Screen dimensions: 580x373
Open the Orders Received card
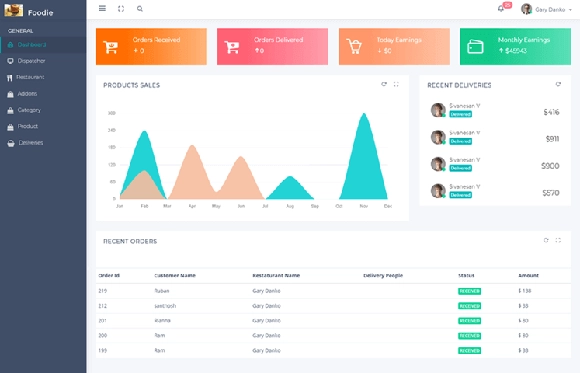point(151,47)
